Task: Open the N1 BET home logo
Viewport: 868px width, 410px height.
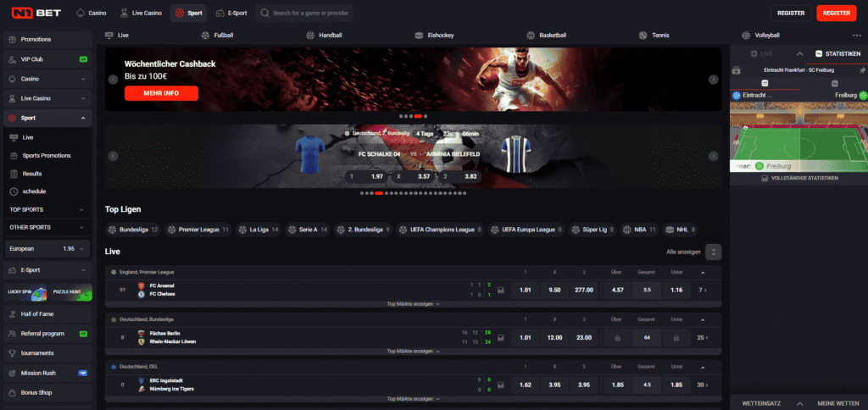Action: [x=36, y=13]
